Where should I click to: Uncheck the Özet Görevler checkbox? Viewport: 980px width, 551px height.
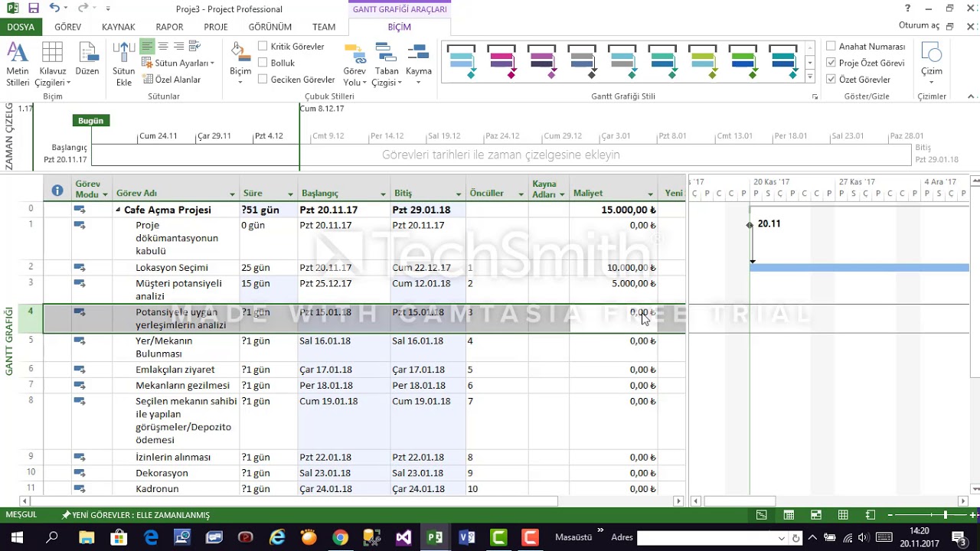pos(831,80)
